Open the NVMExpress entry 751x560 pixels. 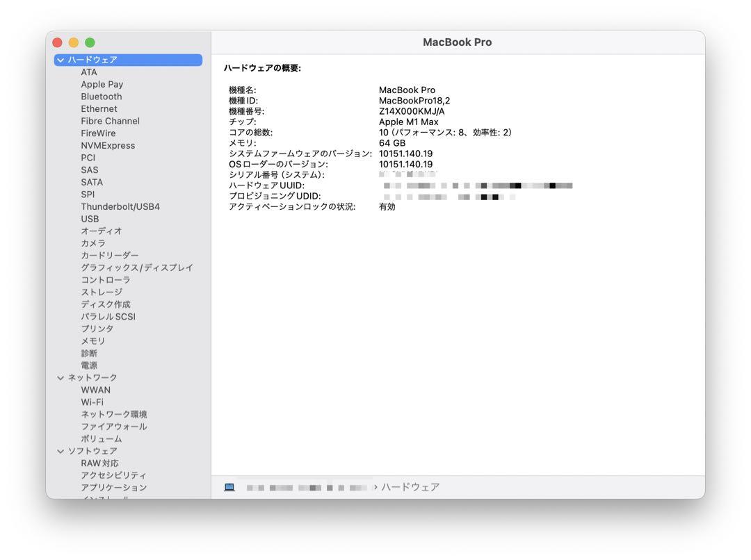point(108,145)
